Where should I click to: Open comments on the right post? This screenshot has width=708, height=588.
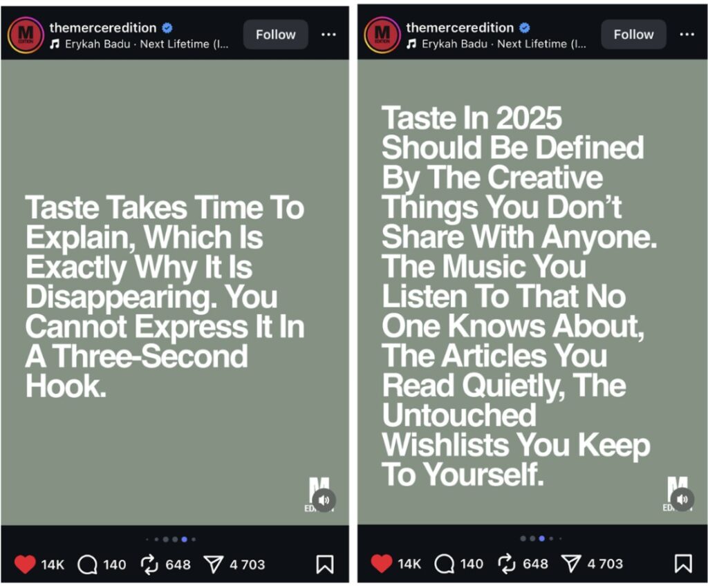pos(445,565)
